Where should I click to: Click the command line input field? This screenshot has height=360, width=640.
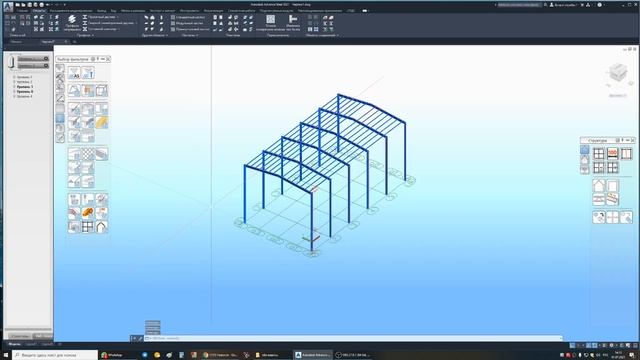[x=353, y=338]
